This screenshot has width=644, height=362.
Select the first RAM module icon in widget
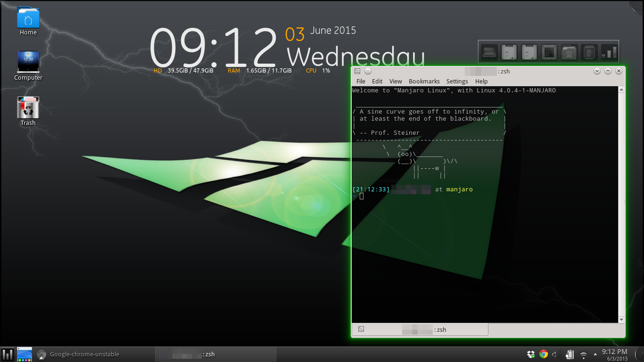[509, 52]
